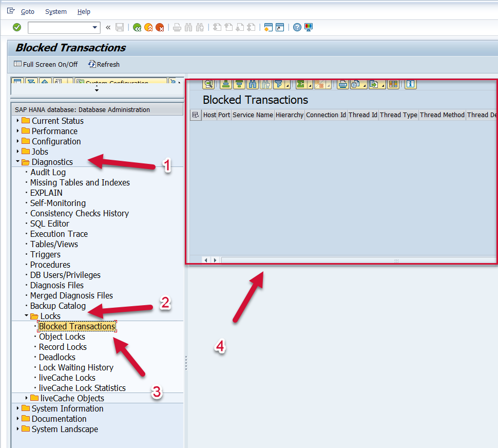The width and height of the screenshot is (498, 448).
Task: Open the Help question mark icon
Action: coord(297,27)
